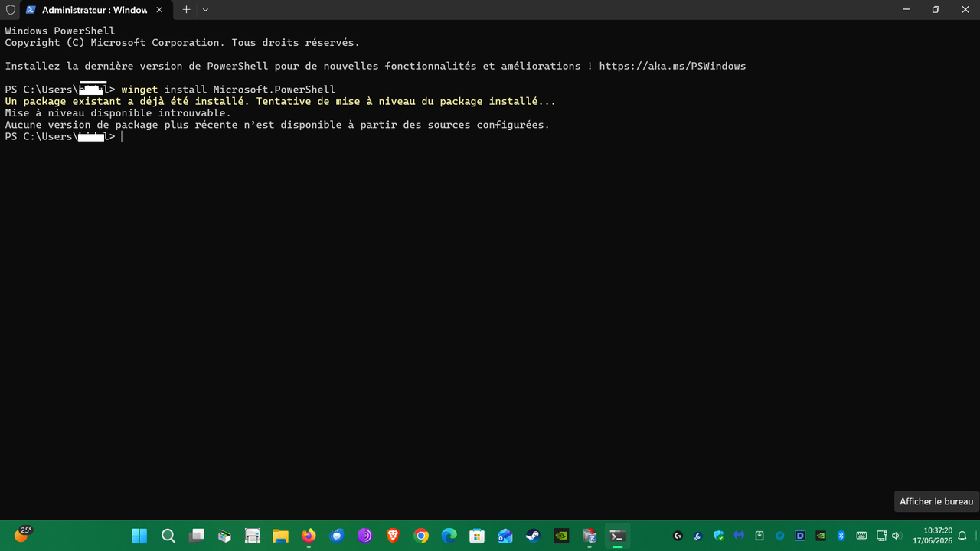
Task: Open the blue D tray icon
Action: pyautogui.click(x=800, y=536)
